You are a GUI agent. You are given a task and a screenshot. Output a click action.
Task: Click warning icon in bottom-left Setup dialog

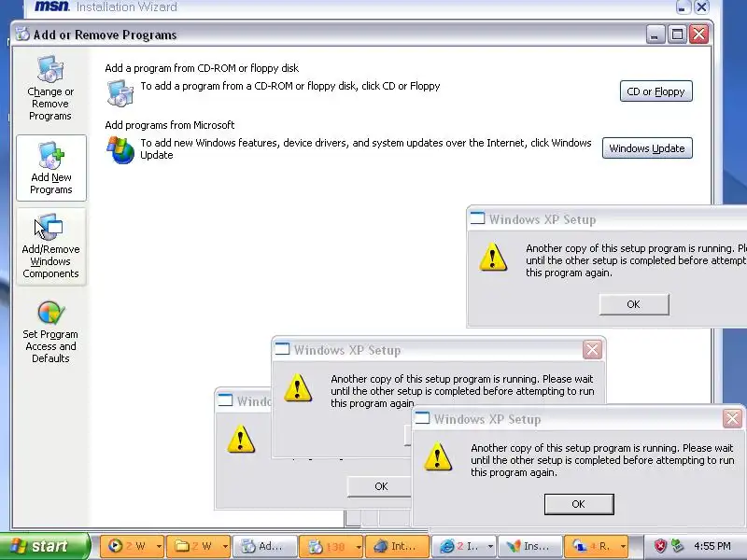pos(241,439)
